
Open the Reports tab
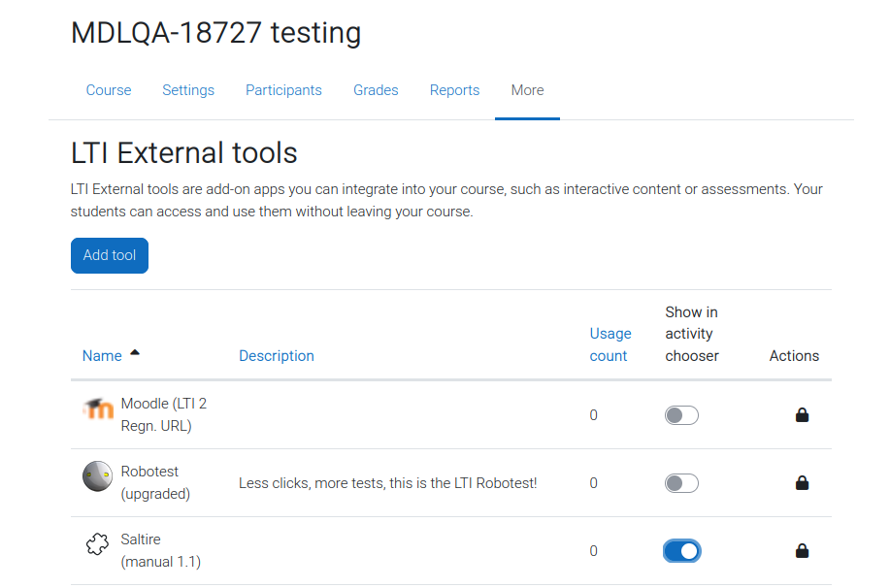pyautogui.click(x=454, y=90)
